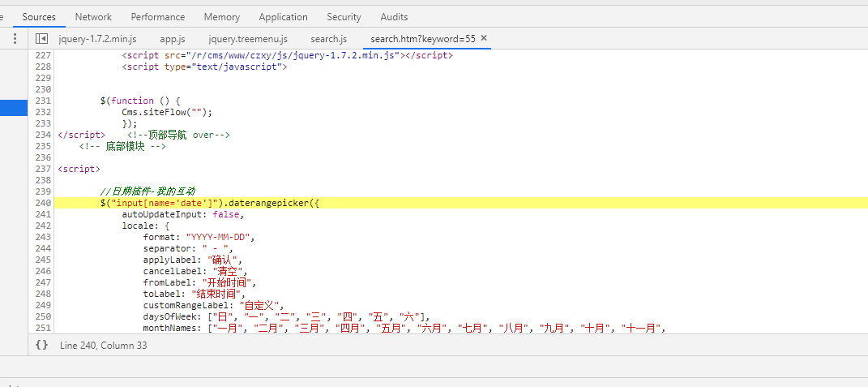The height and width of the screenshot is (387, 868).
Task: Open the Security panel tab
Action: [344, 16]
